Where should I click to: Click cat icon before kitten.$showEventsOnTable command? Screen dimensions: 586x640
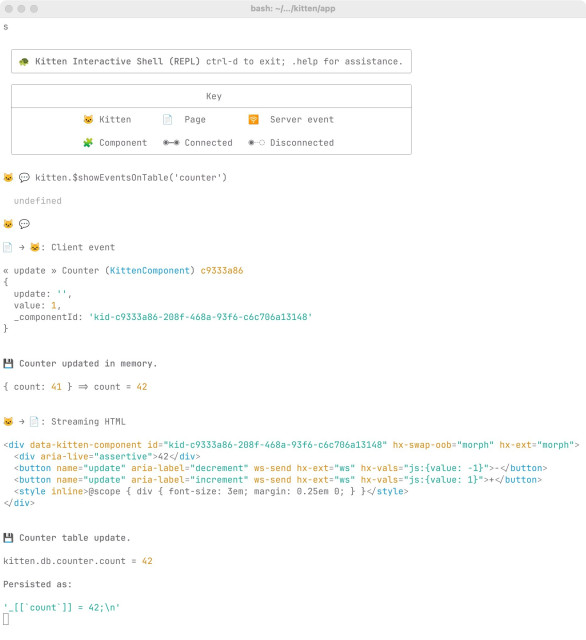8,178
